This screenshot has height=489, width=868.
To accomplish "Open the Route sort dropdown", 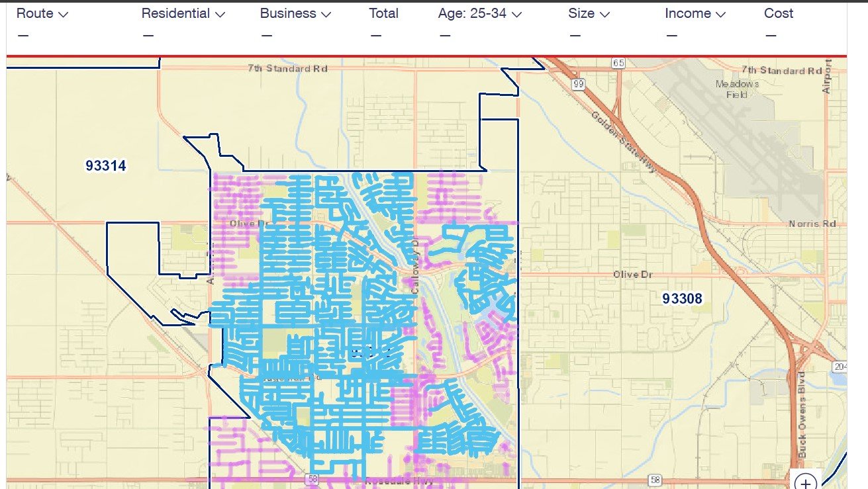I will 42,14.
